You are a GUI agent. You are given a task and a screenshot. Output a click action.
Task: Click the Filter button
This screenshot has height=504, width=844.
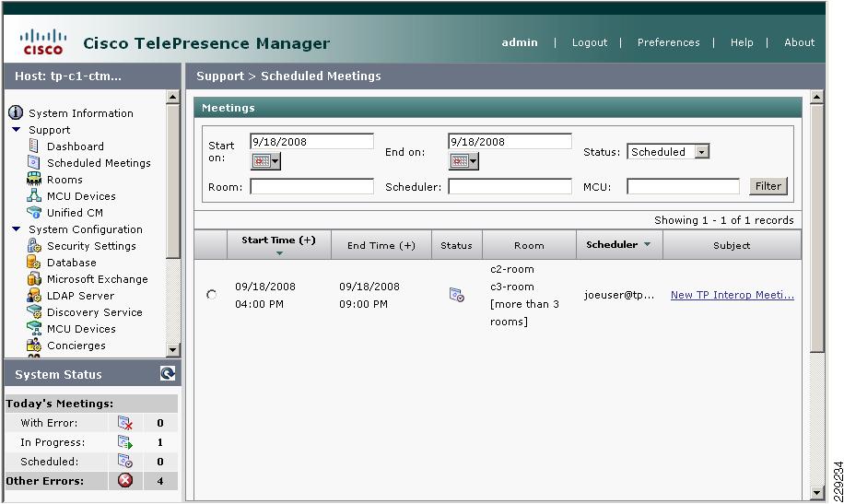(x=768, y=186)
